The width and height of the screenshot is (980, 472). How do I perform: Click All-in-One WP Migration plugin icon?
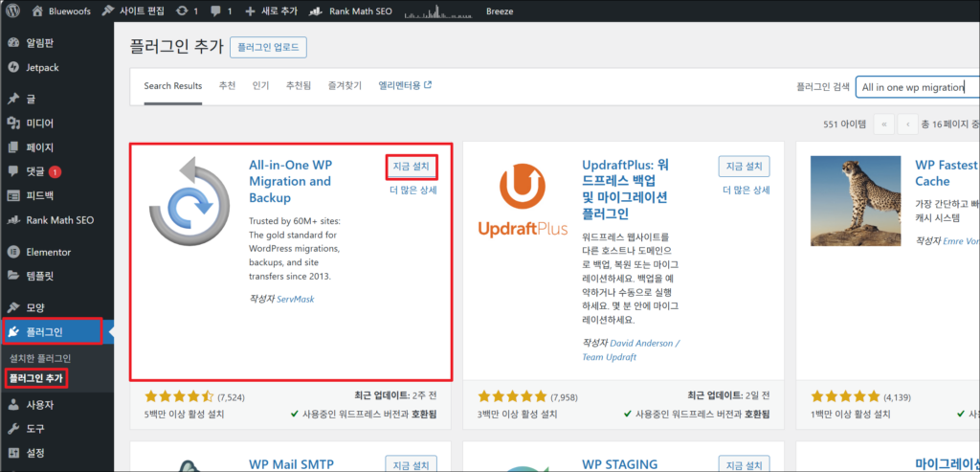point(190,201)
